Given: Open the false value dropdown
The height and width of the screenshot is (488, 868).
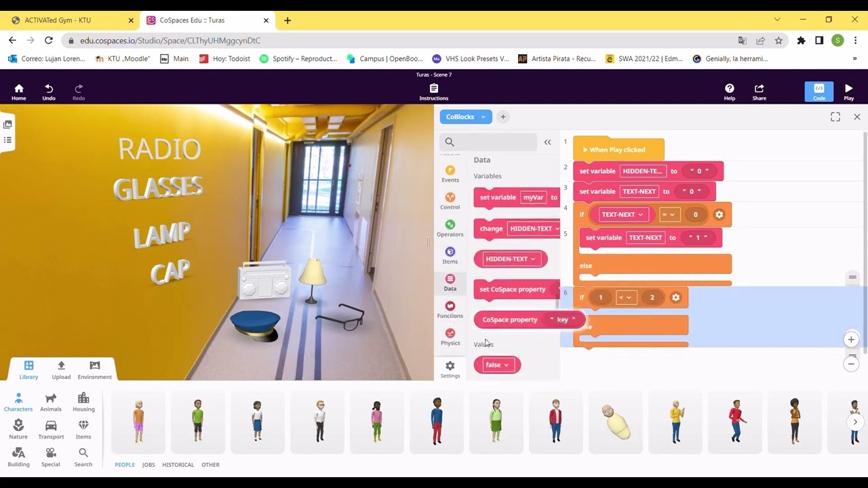Looking at the screenshot, I should pos(497,365).
